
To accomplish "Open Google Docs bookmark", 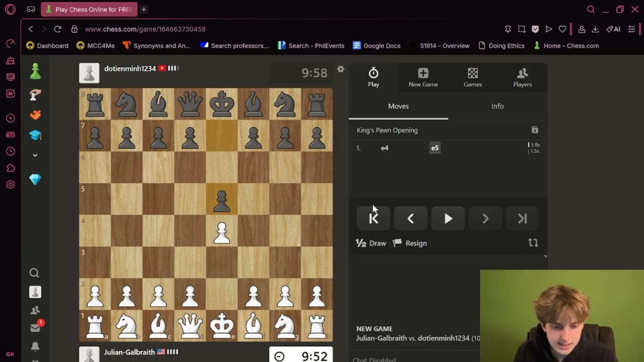I will coord(377,46).
